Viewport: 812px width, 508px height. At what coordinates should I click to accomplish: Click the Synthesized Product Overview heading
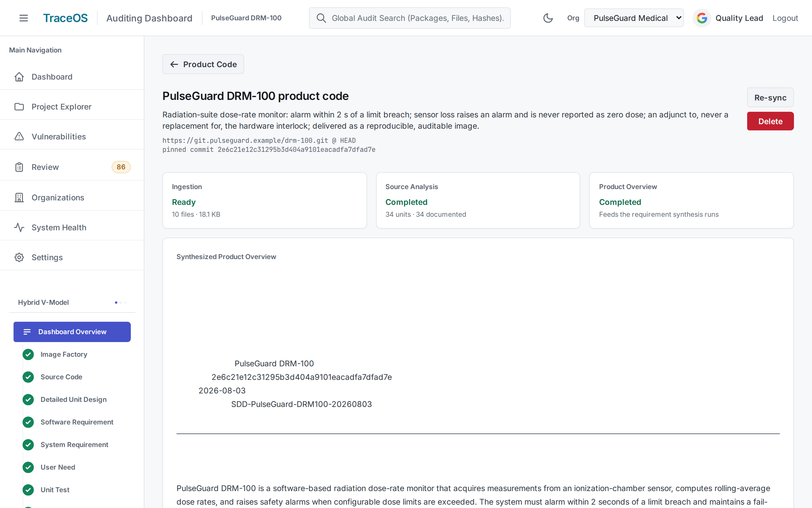(226, 257)
